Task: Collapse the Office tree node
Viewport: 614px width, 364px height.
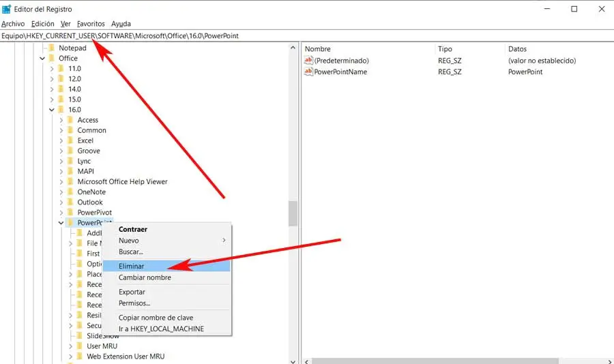Action: point(42,59)
